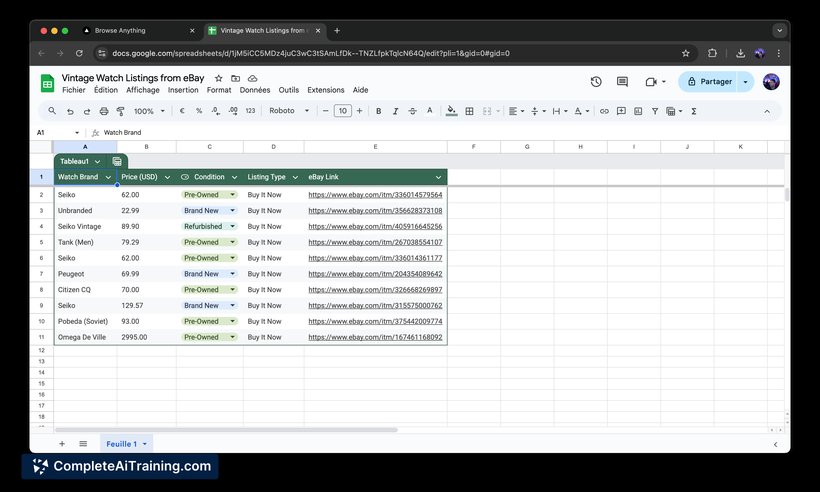
Task: Open eBay link for Peugeot row
Action: point(375,274)
